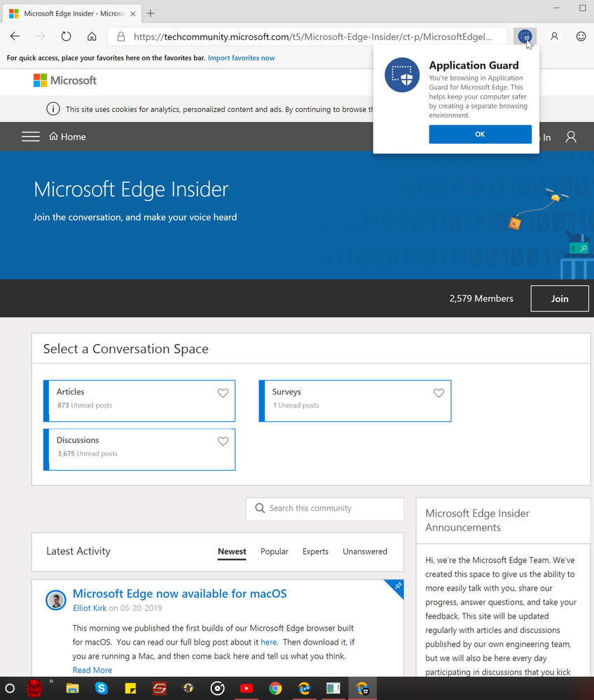Click Microsoft Edge Insider Announcements heading
The height and width of the screenshot is (700, 594).
[477, 521]
